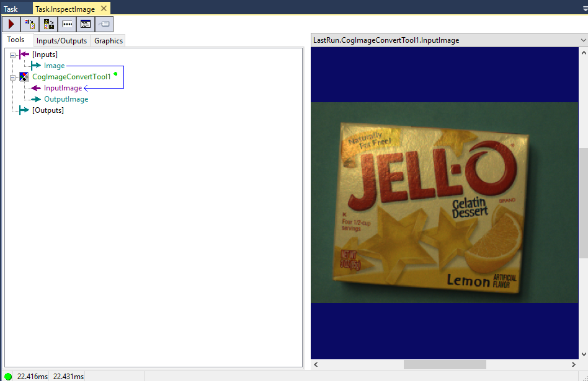Click the dotted box toolbar icon
Screen dimensions: 588x381
coord(67,24)
